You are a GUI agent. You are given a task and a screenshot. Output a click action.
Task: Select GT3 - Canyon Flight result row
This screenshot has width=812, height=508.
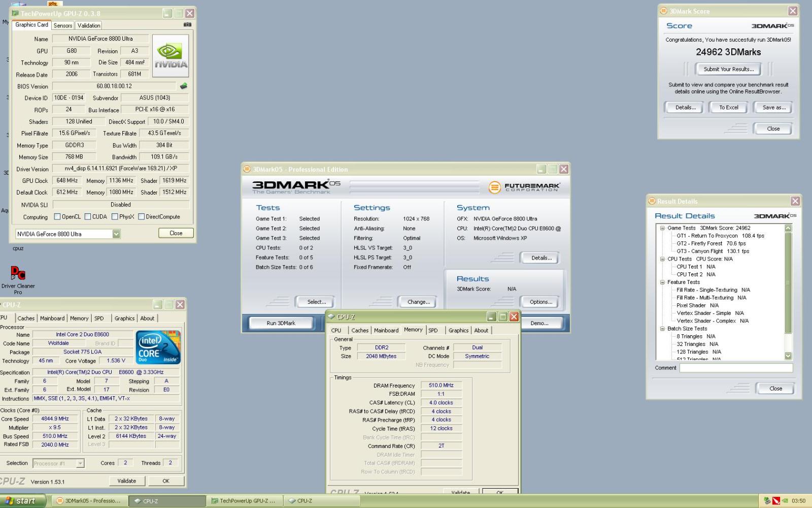pyautogui.click(x=713, y=251)
